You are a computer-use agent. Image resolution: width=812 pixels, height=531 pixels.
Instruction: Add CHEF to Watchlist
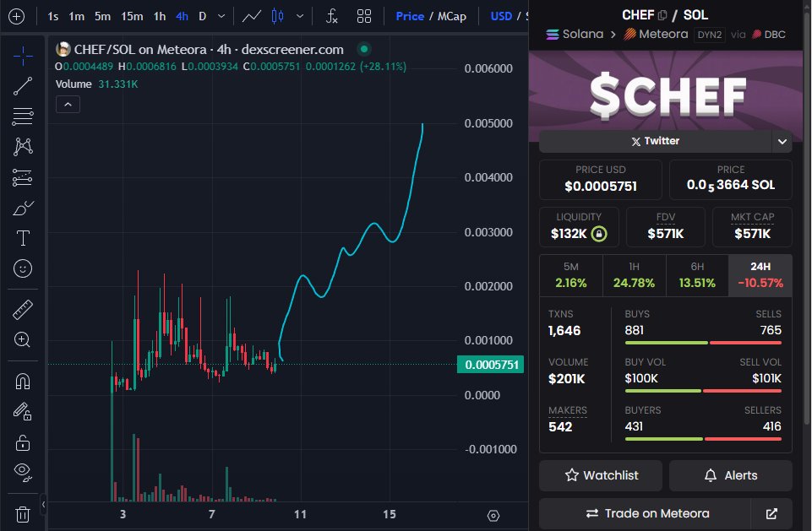click(601, 475)
